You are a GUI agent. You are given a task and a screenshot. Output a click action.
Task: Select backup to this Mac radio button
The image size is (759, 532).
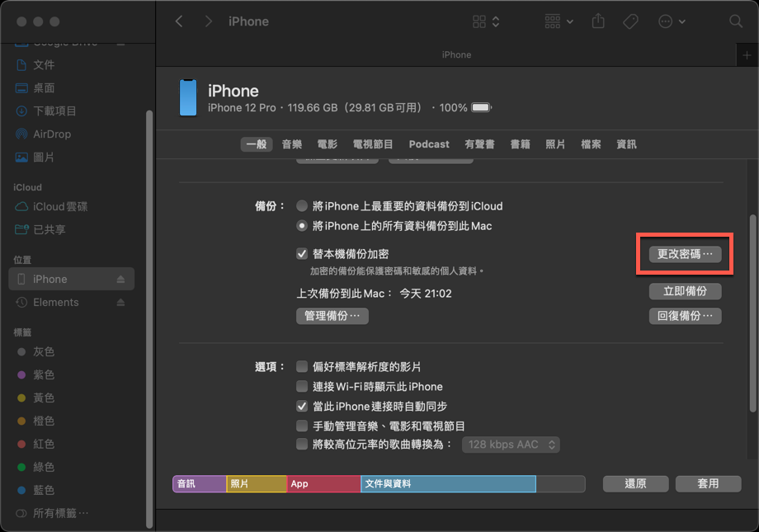[302, 226]
